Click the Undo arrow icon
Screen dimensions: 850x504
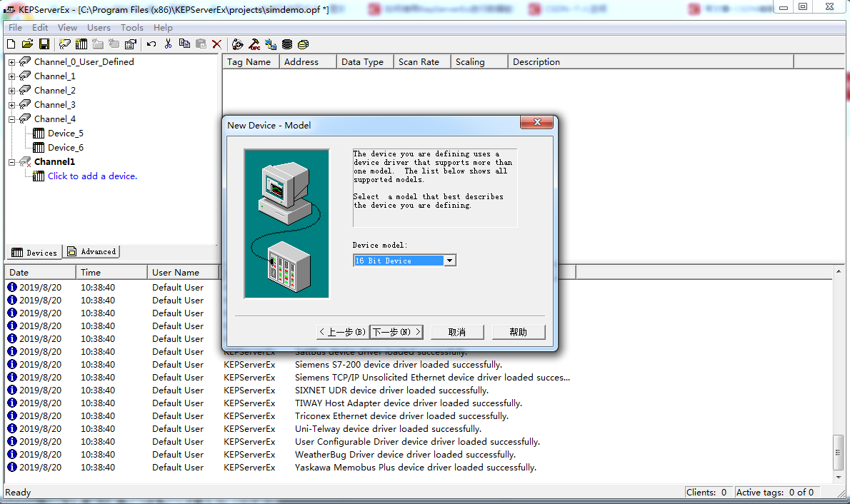point(151,44)
